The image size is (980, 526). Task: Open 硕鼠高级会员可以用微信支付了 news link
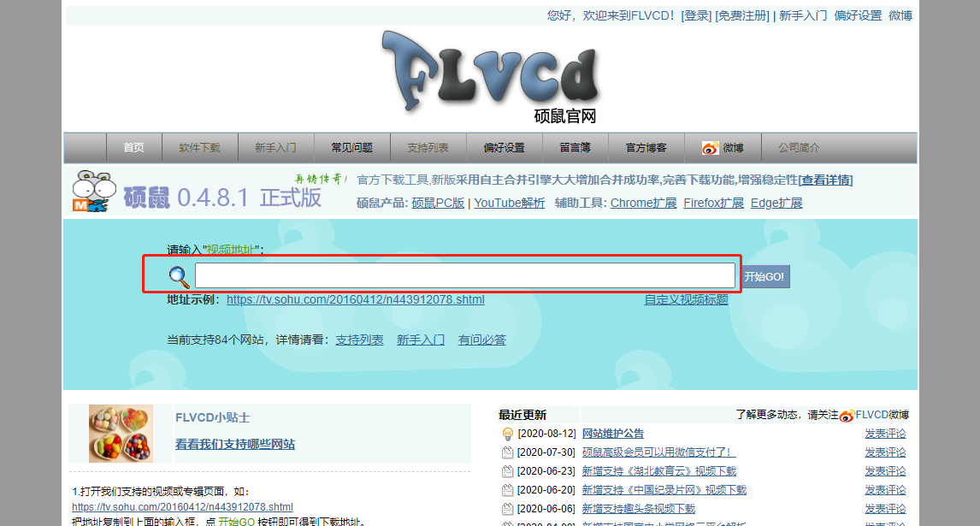click(658, 452)
